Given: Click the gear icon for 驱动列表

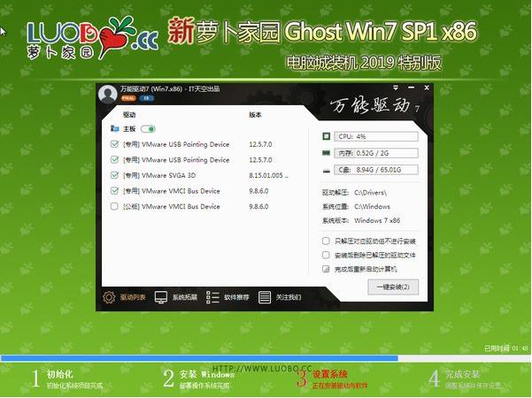Looking at the screenshot, I should click(x=109, y=297).
